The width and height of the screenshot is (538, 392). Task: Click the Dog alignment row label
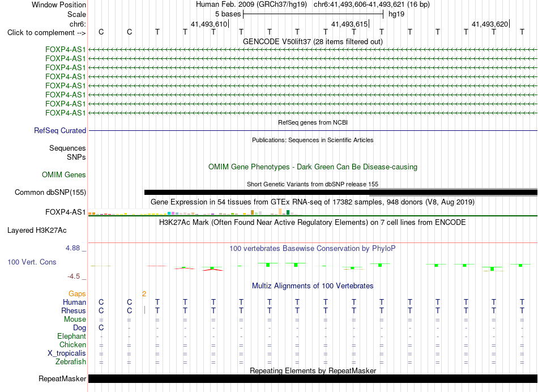pyautogui.click(x=79, y=328)
